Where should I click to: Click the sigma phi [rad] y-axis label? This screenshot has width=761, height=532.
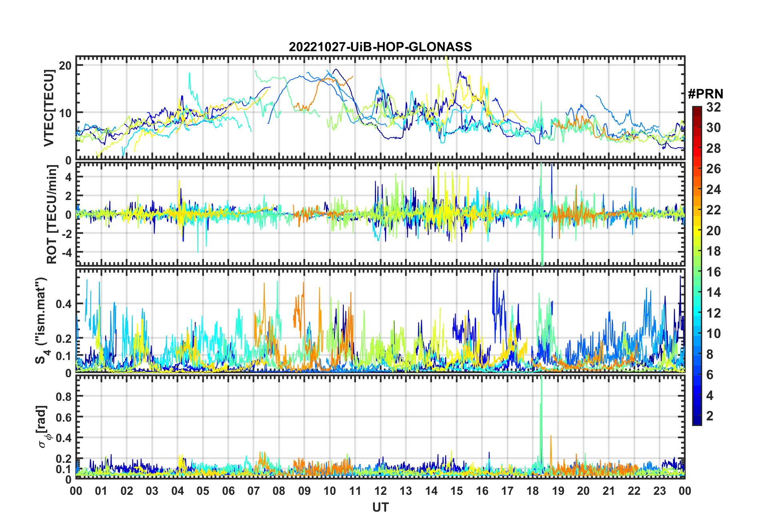[42, 426]
